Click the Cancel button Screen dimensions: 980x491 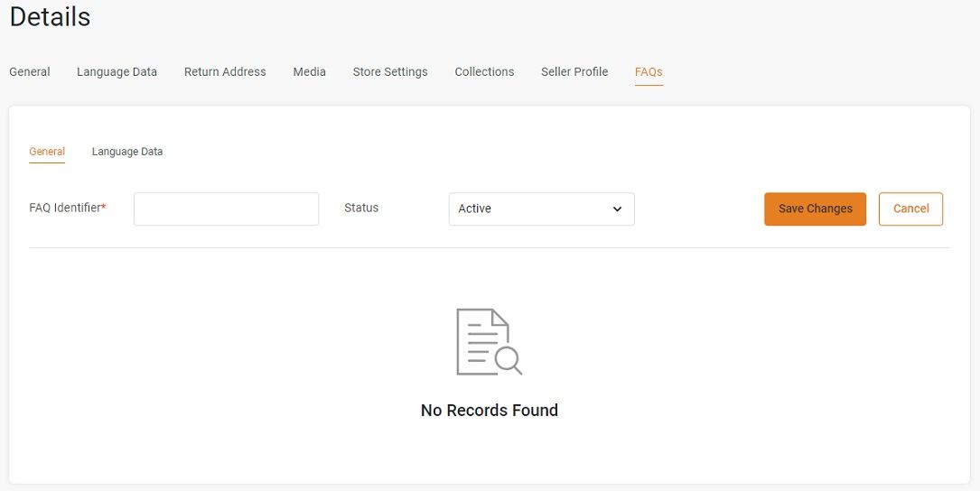pos(910,208)
